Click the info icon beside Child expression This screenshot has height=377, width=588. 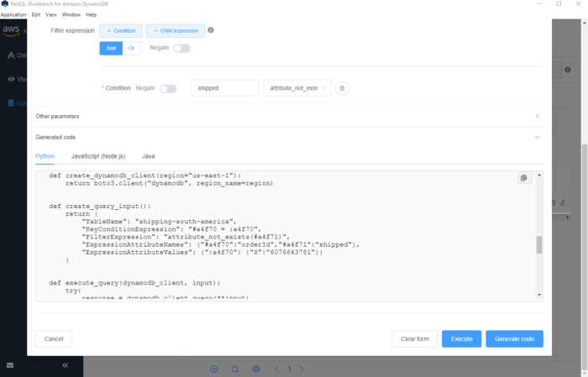click(x=211, y=30)
